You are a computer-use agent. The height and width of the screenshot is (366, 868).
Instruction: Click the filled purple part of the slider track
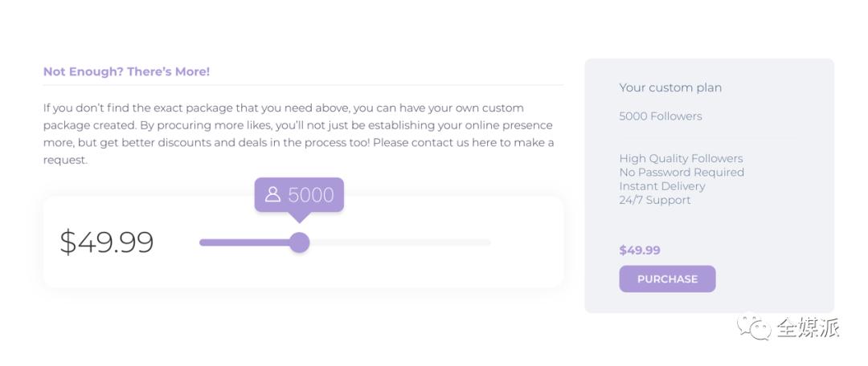(x=244, y=242)
